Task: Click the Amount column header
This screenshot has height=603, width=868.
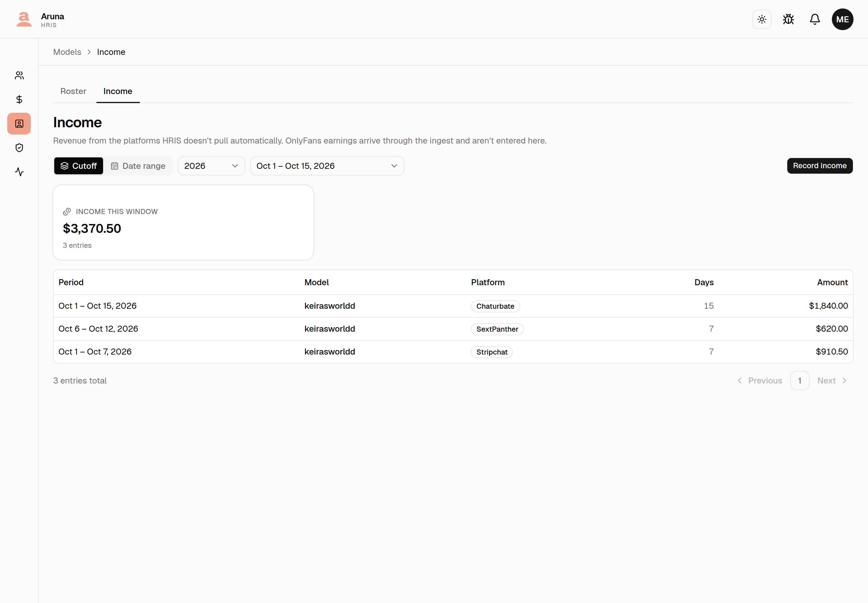Action: coord(832,282)
